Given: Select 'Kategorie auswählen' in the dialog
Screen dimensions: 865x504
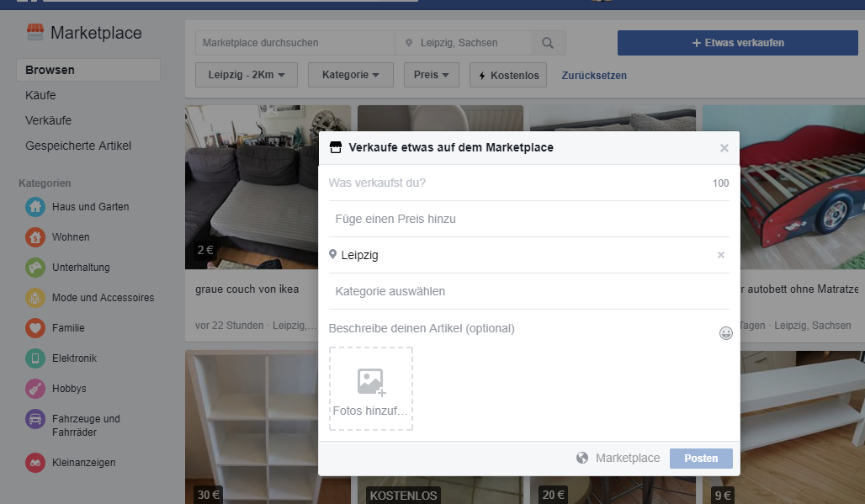Looking at the screenshot, I should click(528, 291).
